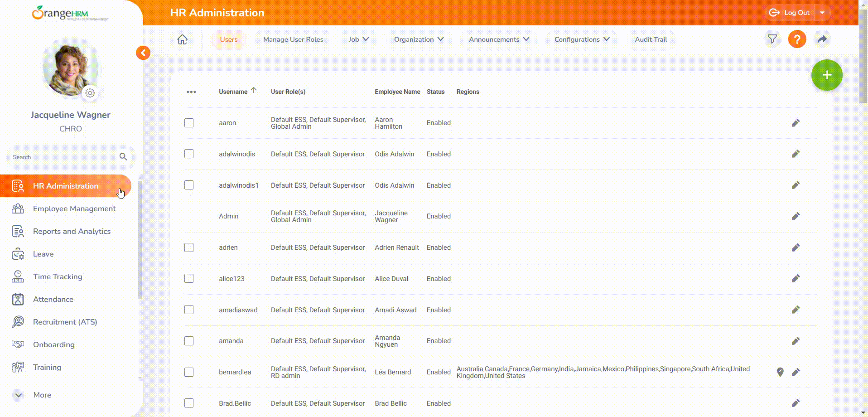Screen dimensions: 868x417
Task: Select the checkbox for adrien
Action: pos(189,247)
